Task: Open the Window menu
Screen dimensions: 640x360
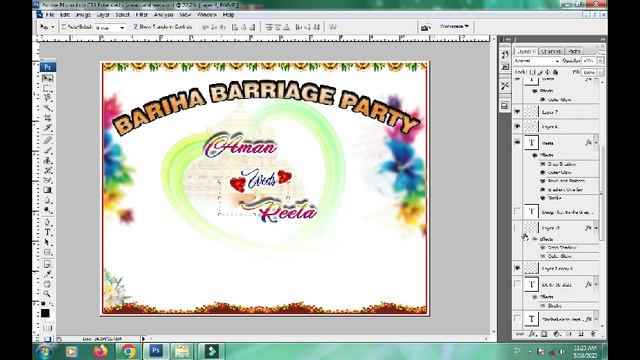Action: click(207, 15)
